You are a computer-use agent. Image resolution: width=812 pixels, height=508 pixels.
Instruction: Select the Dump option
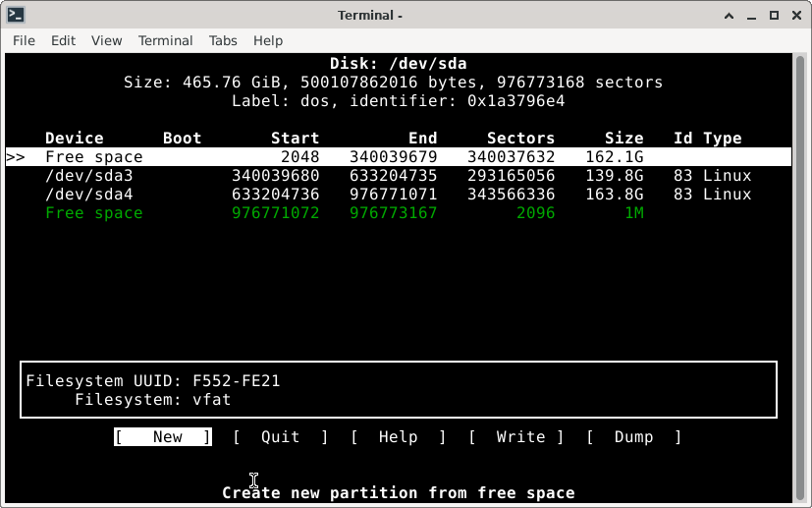[633, 437]
